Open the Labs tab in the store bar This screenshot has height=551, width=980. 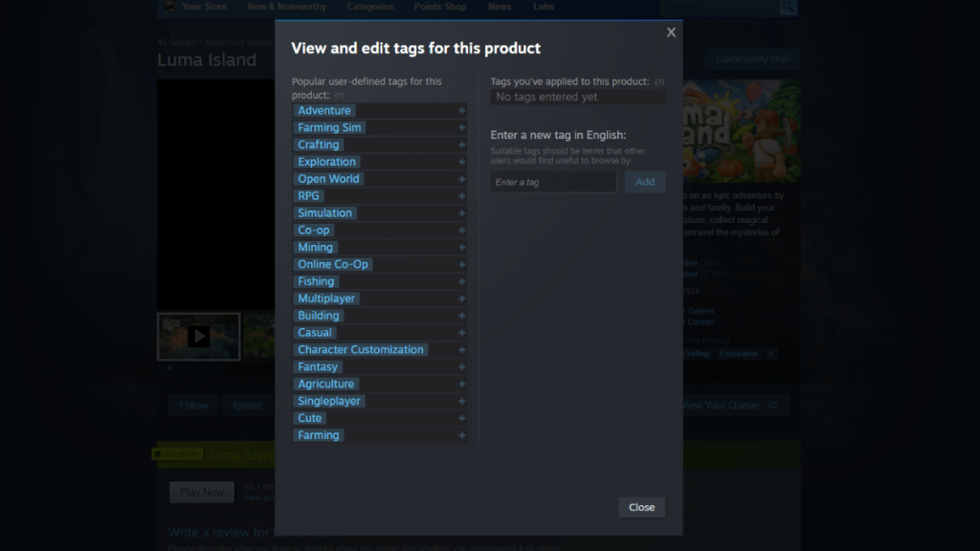coord(544,7)
